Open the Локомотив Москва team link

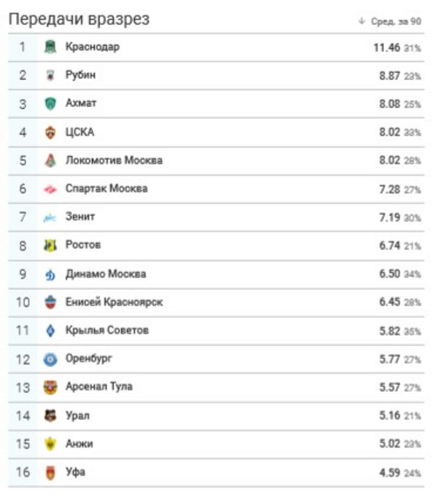[114, 160]
